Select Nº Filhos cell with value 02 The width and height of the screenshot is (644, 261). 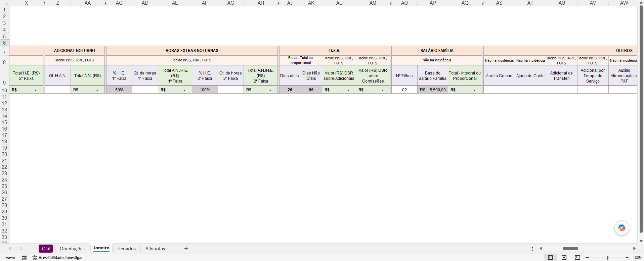[404, 90]
